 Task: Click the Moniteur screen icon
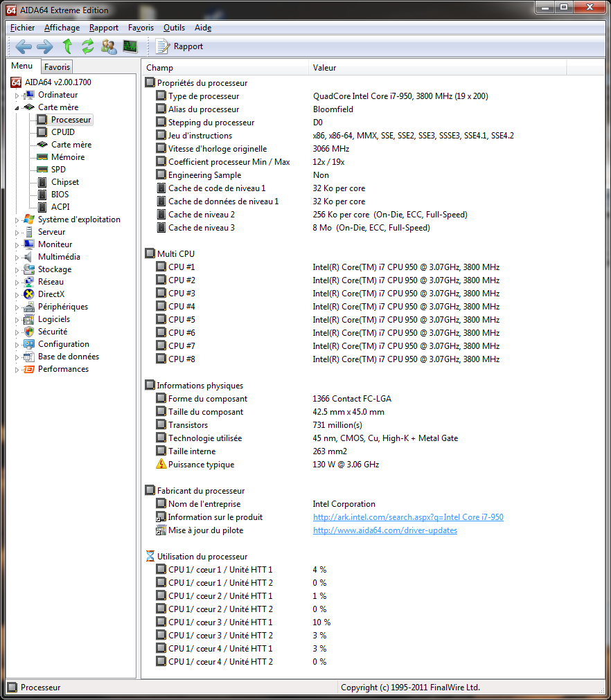tap(29, 244)
